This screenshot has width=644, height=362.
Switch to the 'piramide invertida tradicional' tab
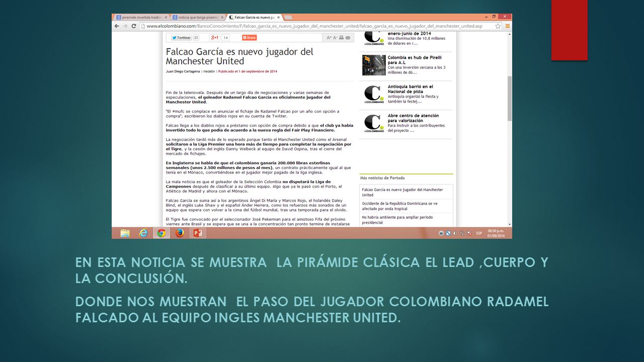141,17
